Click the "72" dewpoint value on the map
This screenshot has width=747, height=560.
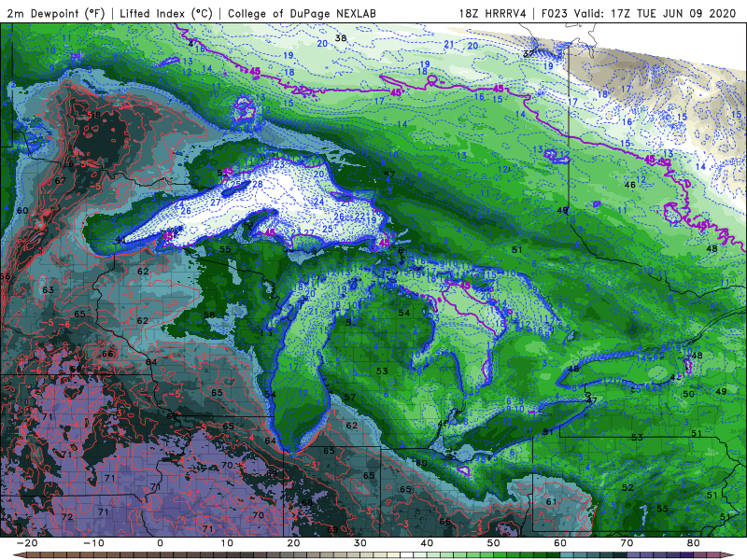click(67, 517)
